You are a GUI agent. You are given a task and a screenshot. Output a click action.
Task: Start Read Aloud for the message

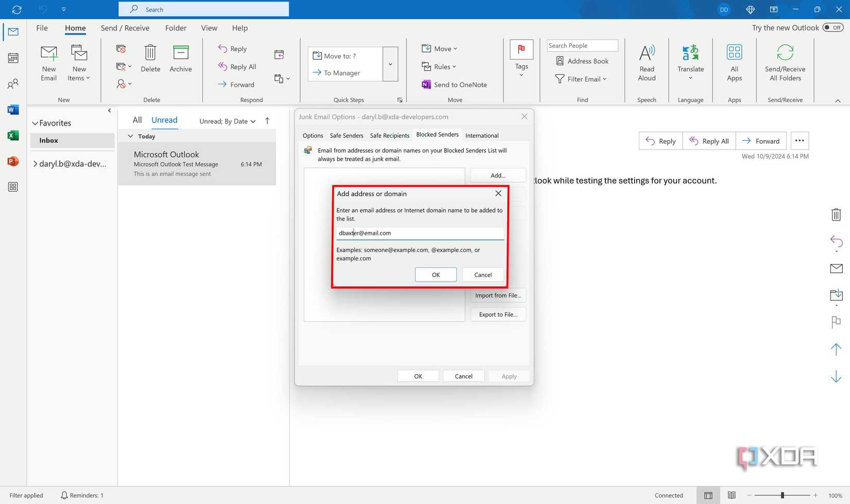point(646,62)
